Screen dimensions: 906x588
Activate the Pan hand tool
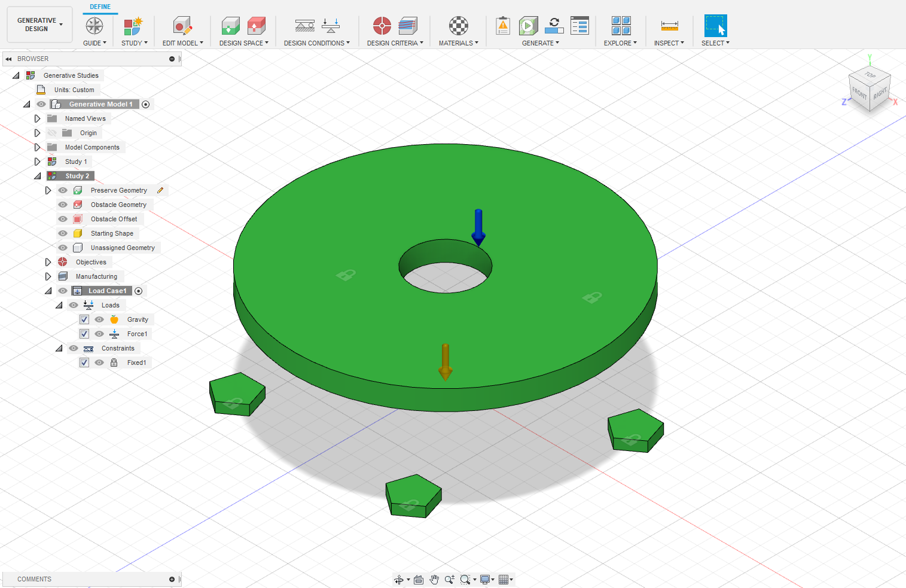click(x=434, y=580)
